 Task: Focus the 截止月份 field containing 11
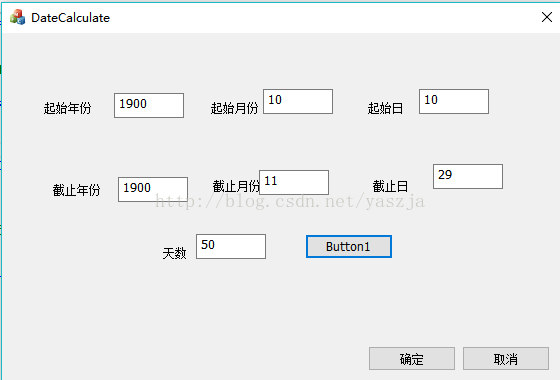pos(294,182)
